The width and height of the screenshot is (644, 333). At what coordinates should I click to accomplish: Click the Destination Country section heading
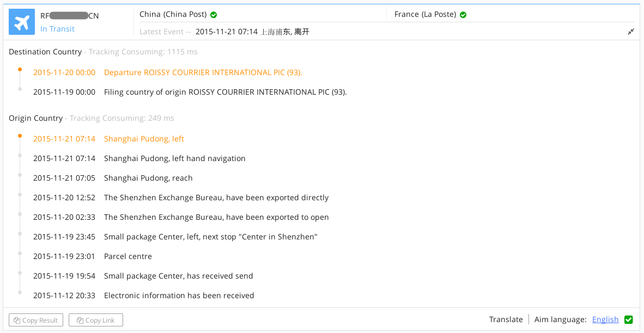tap(45, 52)
